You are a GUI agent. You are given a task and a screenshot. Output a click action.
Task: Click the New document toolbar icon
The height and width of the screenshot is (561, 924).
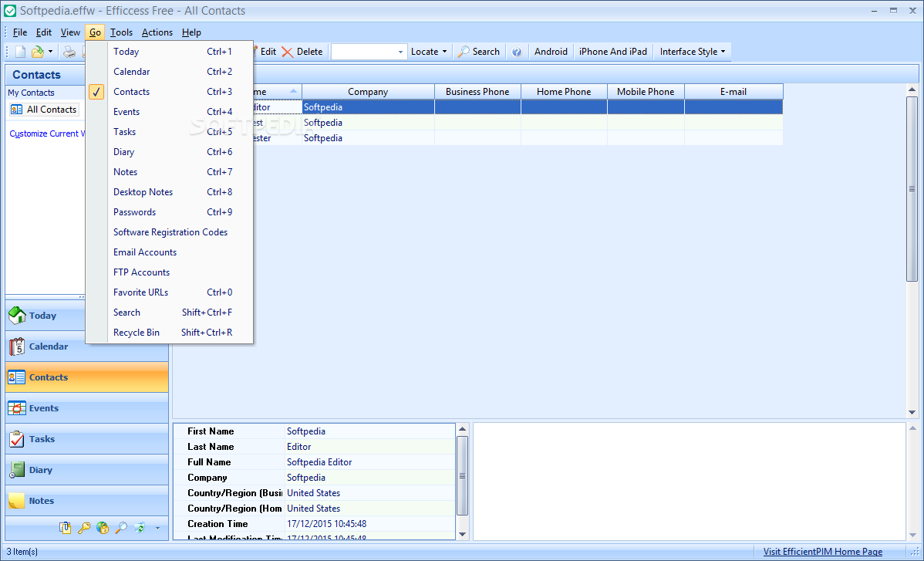[x=20, y=52]
